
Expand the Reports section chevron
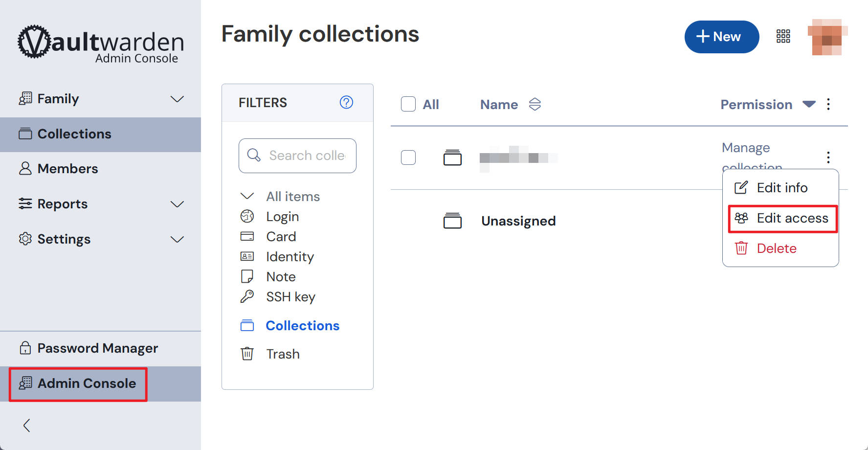(177, 204)
